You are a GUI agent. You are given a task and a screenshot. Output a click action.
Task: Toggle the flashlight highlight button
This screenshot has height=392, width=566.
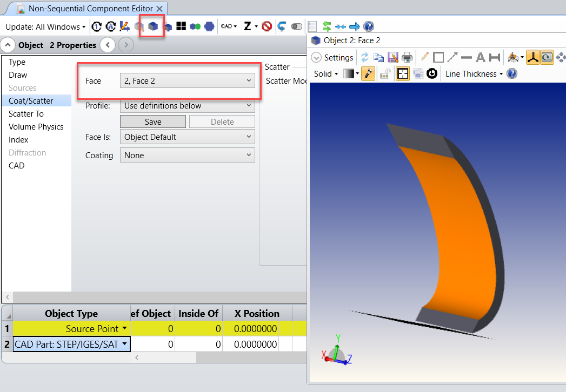point(368,73)
